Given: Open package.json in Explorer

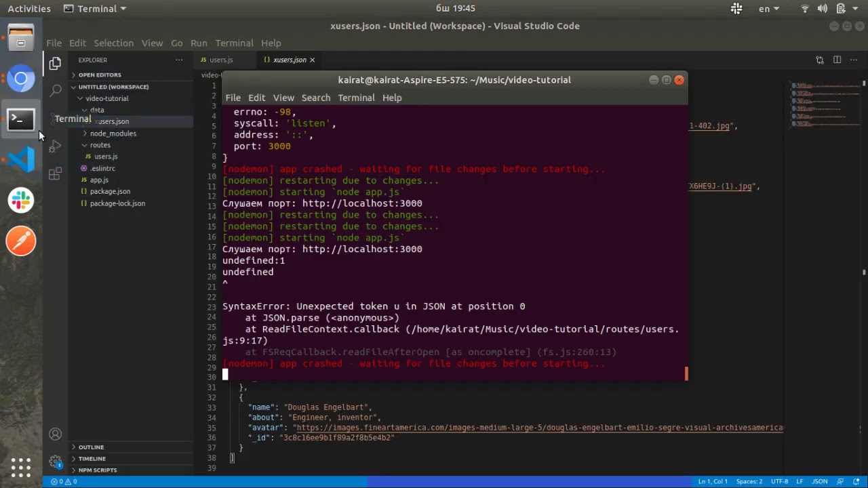Looking at the screenshot, I should coord(110,191).
